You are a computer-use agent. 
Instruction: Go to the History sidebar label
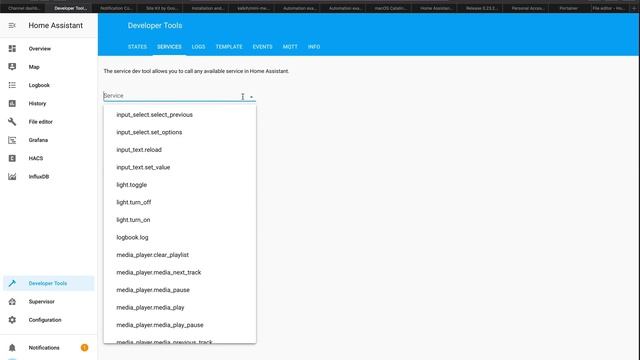click(37, 104)
